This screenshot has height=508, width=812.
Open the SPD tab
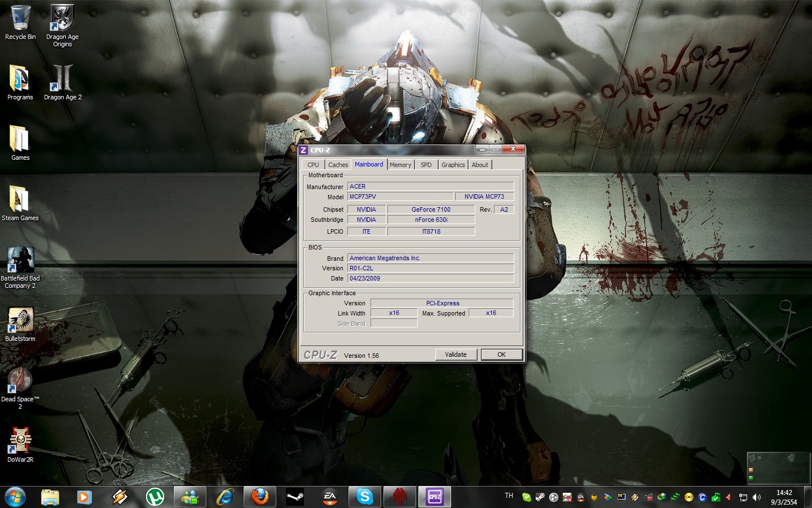(x=426, y=165)
